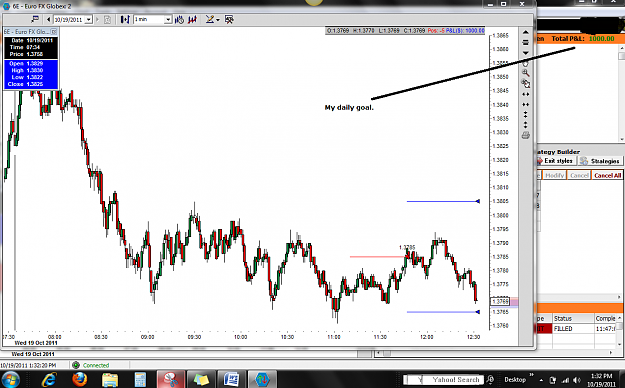This screenshot has width=625, height=388.
Task: Open Microsoft Word from taskbar
Action: point(231,379)
